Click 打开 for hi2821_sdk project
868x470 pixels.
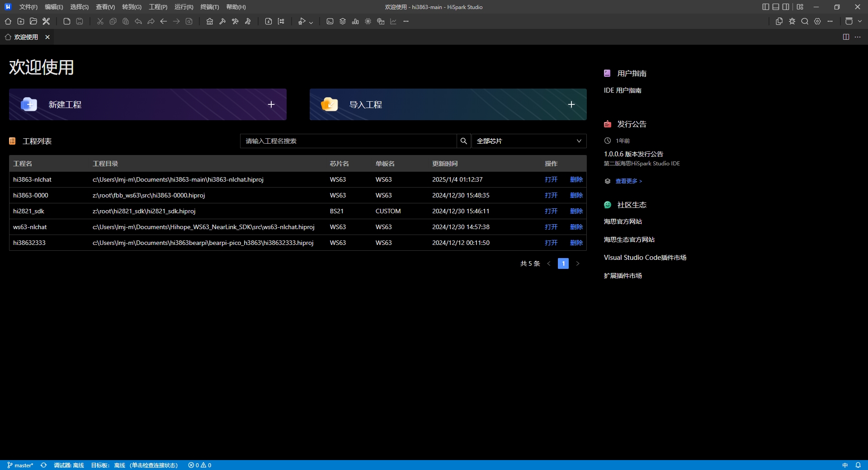coord(551,211)
